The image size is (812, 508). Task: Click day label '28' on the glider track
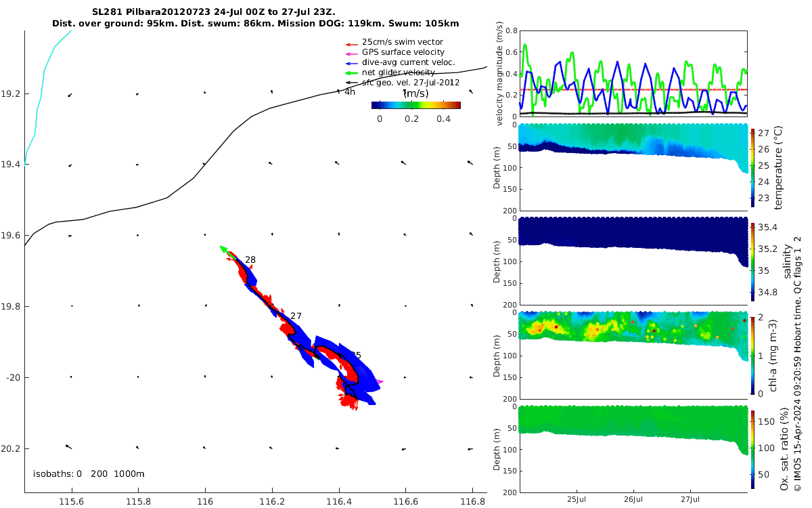tap(250, 260)
